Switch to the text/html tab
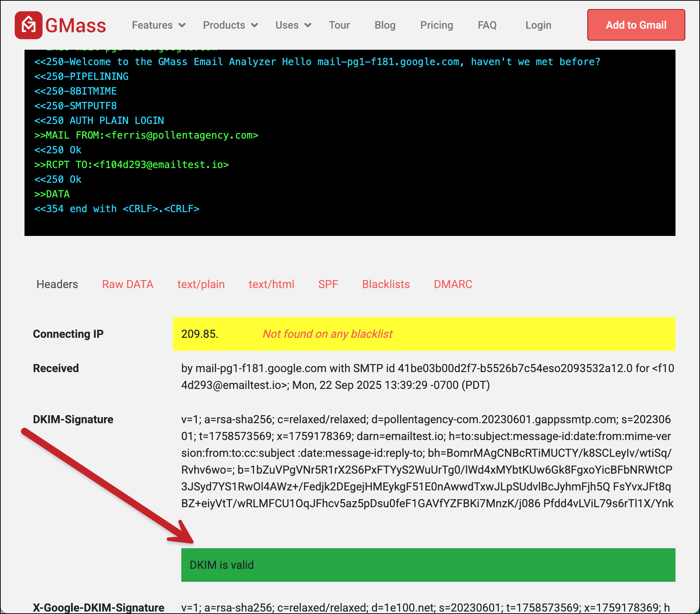 (x=271, y=284)
